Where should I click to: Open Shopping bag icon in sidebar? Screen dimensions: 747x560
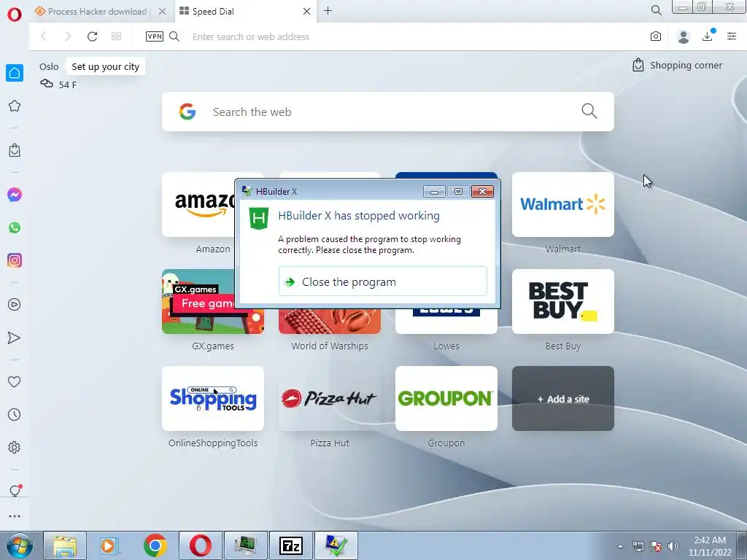point(15,150)
